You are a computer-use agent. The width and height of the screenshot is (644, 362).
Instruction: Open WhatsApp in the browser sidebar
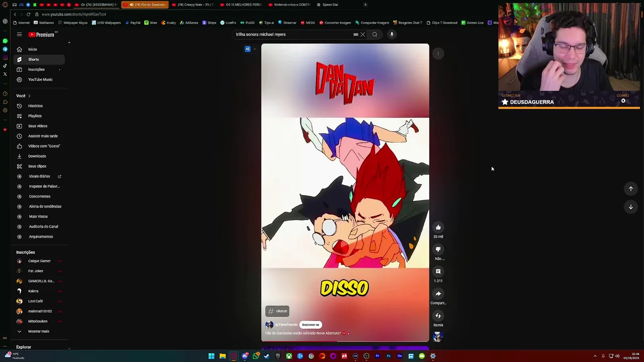5,41
